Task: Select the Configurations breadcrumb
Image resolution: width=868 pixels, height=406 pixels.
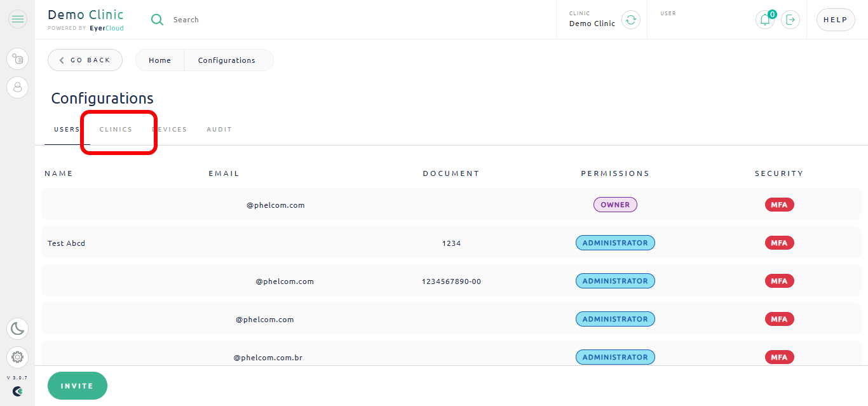Action: (x=227, y=60)
